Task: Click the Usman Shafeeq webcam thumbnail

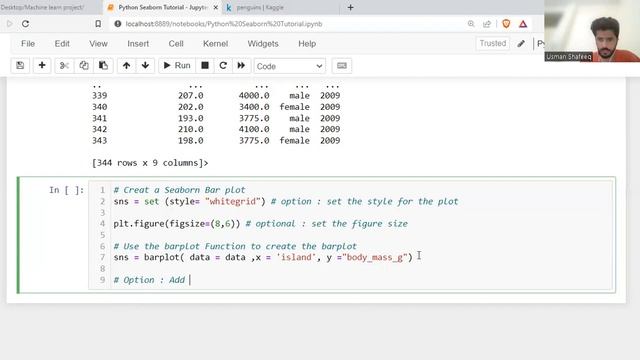Action: click(x=592, y=31)
